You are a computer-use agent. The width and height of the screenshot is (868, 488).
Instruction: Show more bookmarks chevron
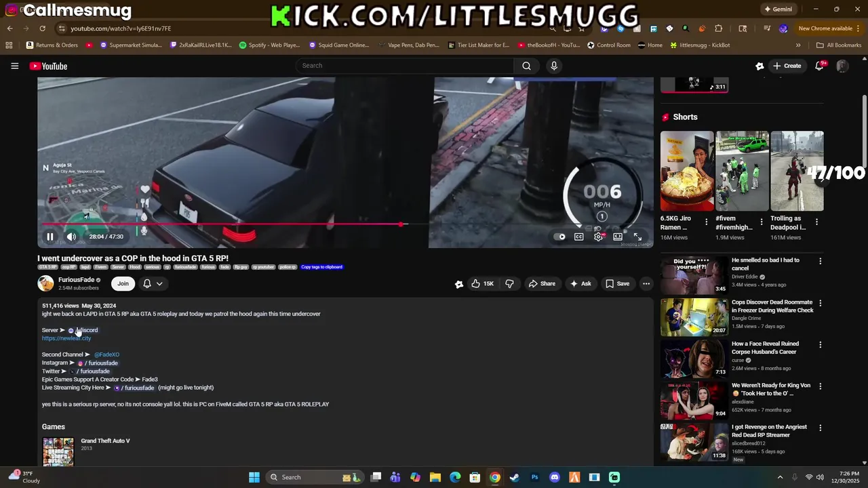pyautogui.click(x=798, y=45)
